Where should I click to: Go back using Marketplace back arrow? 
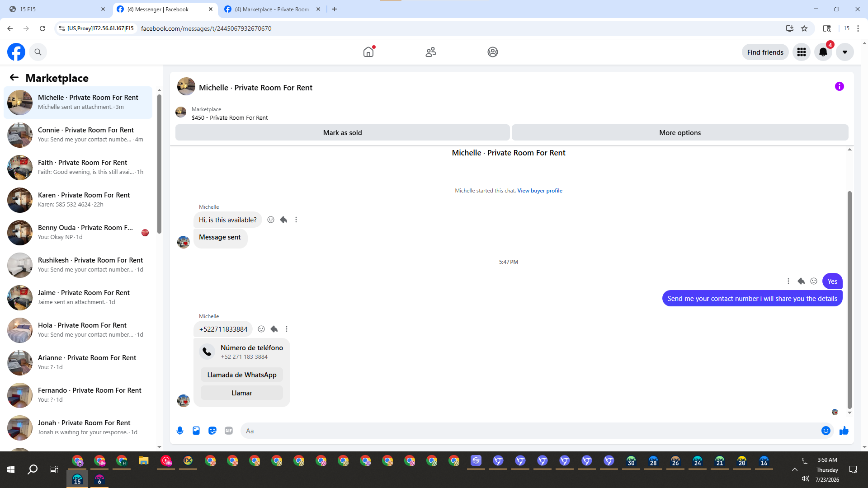click(x=14, y=78)
